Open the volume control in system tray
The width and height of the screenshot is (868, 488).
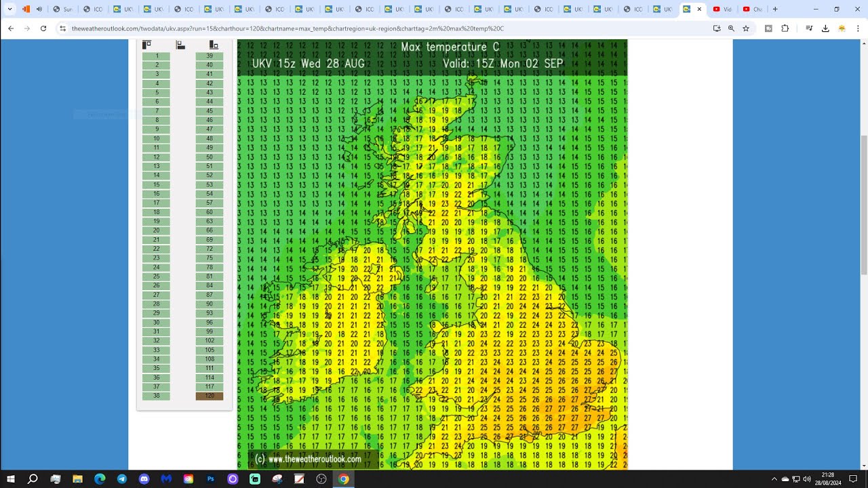tap(806, 479)
